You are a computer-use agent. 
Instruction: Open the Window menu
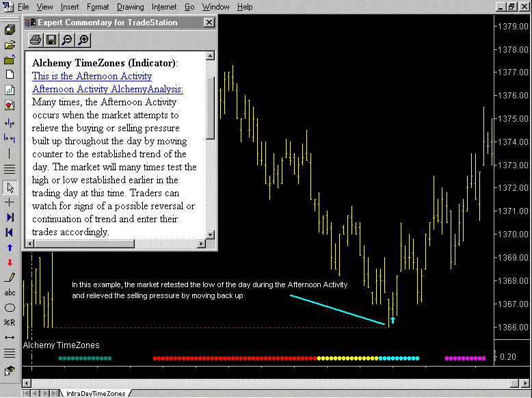click(x=216, y=7)
